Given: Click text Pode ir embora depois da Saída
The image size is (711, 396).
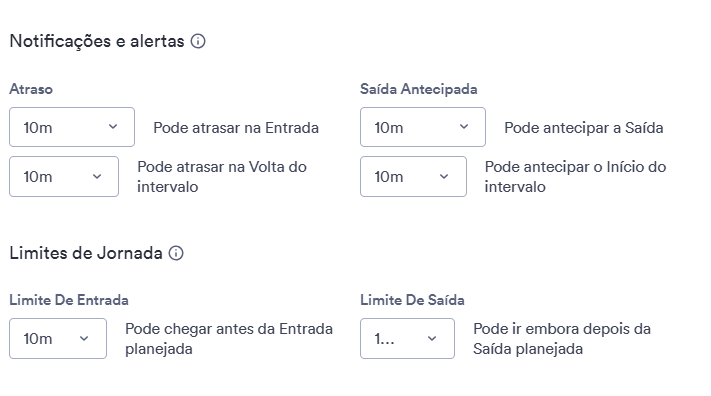Looking at the screenshot, I should click(562, 338).
